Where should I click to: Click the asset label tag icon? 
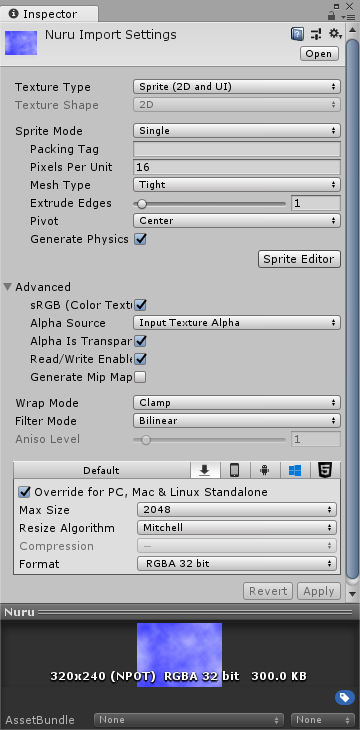(345, 697)
